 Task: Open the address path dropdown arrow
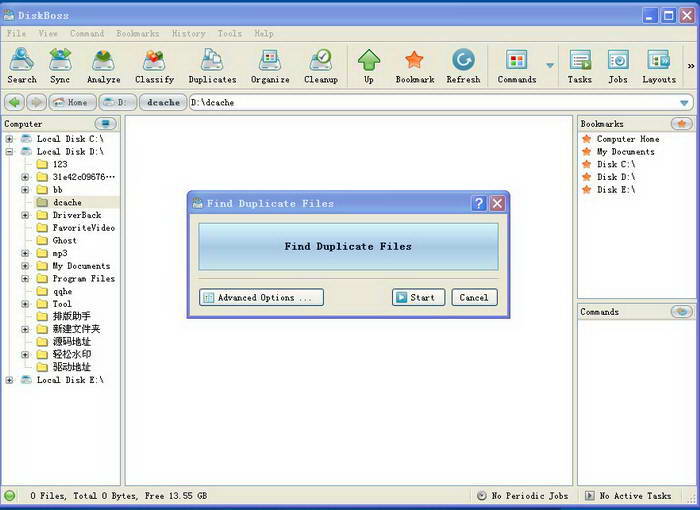coord(684,103)
